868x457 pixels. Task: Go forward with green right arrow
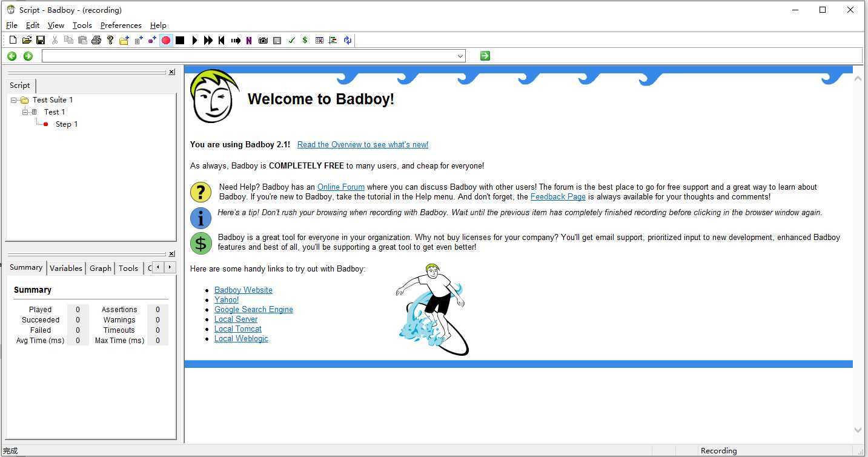[x=28, y=56]
